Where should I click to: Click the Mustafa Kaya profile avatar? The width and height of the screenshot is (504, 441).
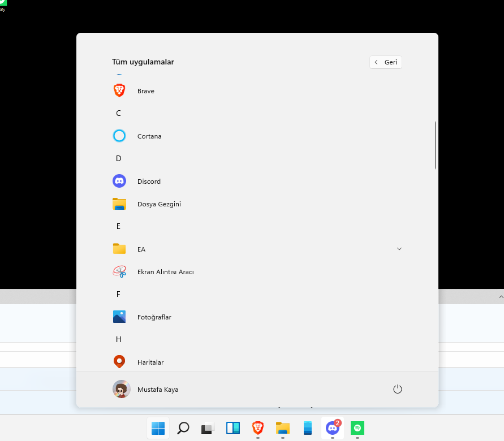(122, 390)
